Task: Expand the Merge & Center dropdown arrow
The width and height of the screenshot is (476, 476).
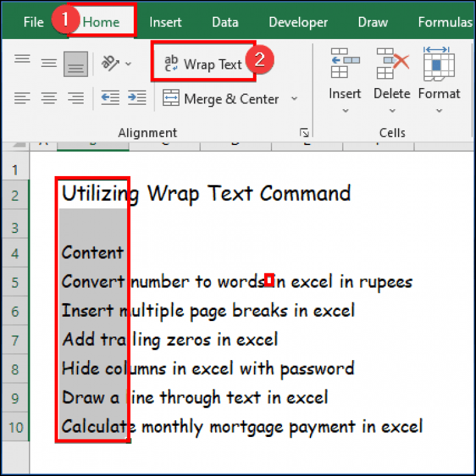Action: click(294, 99)
